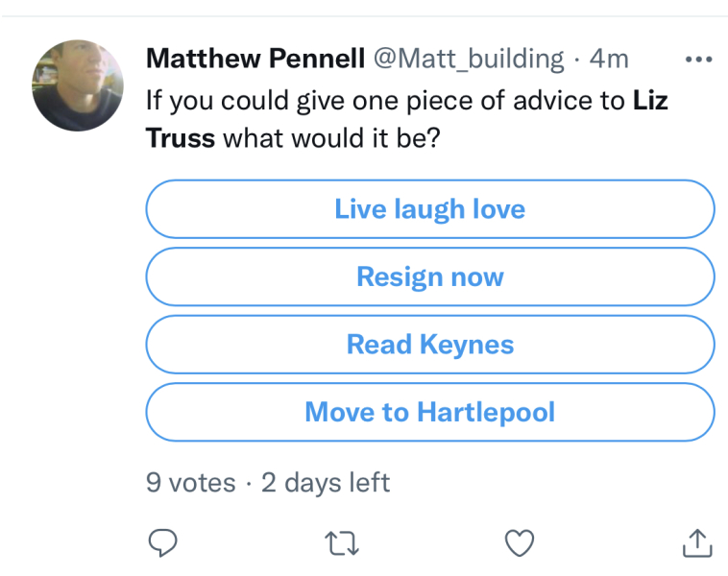Image resolution: width=728 pixels, height=576 pixels.
Task: Click the bold "Liz" word in tweet
Action: [x=650, y=100]
